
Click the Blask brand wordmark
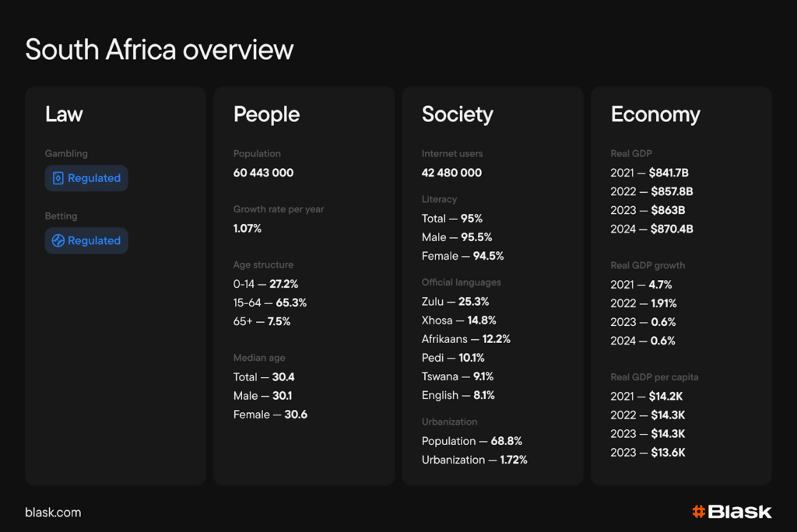pos(740,511)
